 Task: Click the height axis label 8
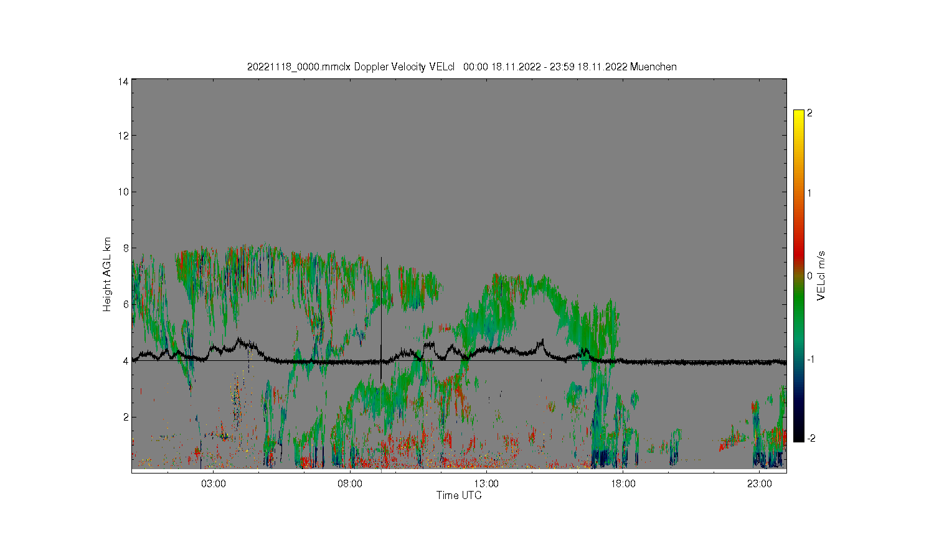click(x=126, y=248)
